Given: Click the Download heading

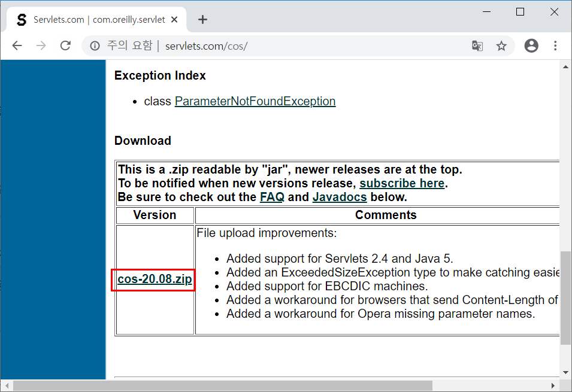Looking at the screenshot, I should (143, 141).
